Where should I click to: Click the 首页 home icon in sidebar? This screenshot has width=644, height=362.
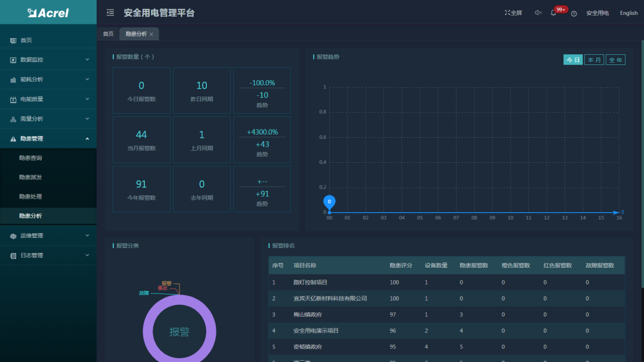point(13,41)
